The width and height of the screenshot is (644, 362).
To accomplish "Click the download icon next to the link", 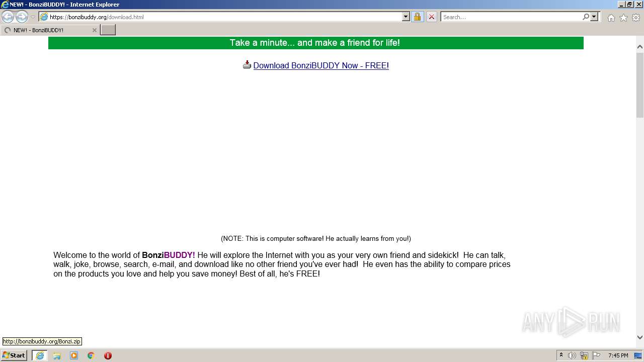I will [247, 64].
